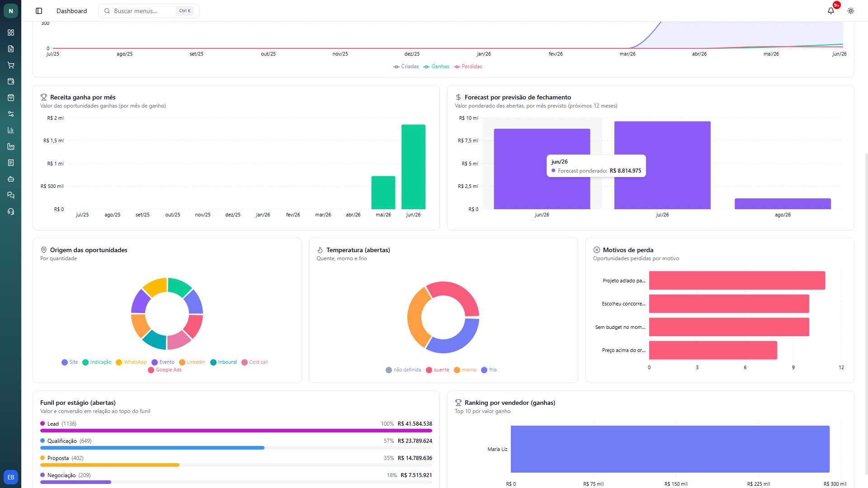Toggle the Site legend entry
Screen dimensions: 868x488
pyautogui.click(x=70, y=362)
